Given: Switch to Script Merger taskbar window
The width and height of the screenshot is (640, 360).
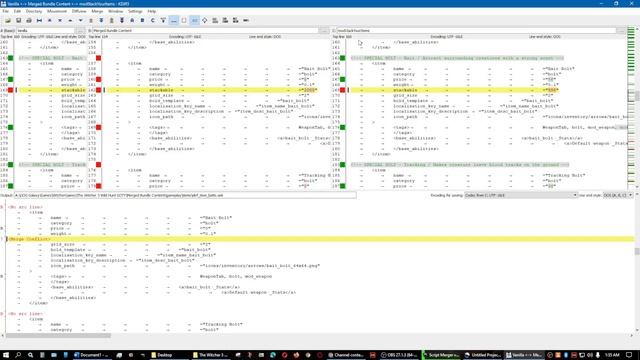Looking at the screenshot, I should coord(440,355).
